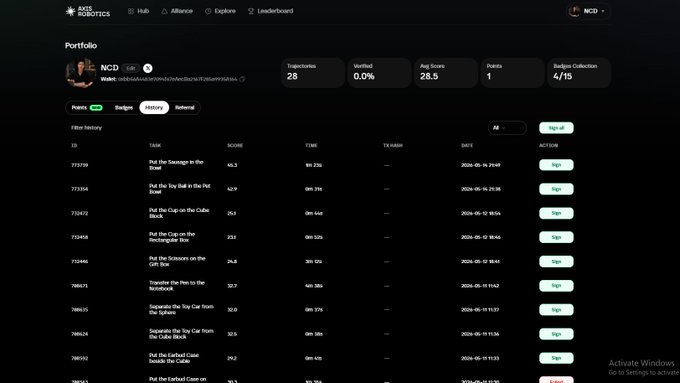Select the History tab
This screenshot has height=383, width=680.
point(154,108)
